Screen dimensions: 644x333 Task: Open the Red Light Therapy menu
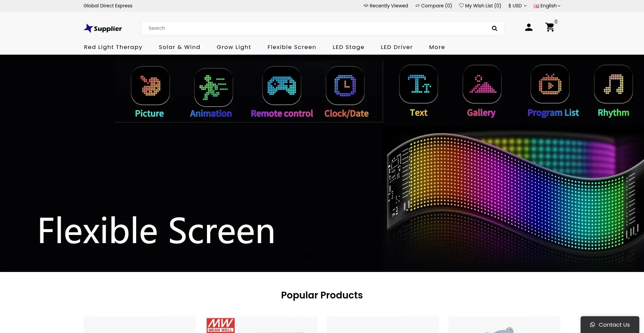(x=113, y=47)
